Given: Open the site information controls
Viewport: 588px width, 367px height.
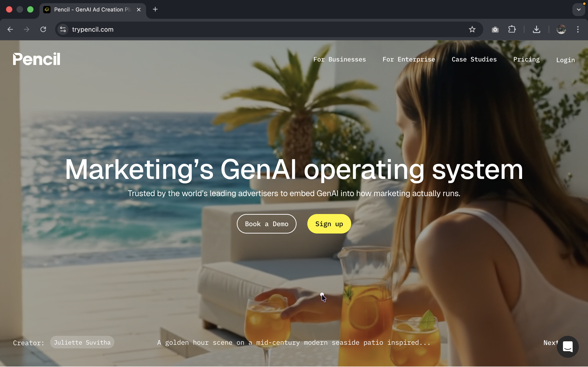Looking at the screenshot, I should (63, 29).
